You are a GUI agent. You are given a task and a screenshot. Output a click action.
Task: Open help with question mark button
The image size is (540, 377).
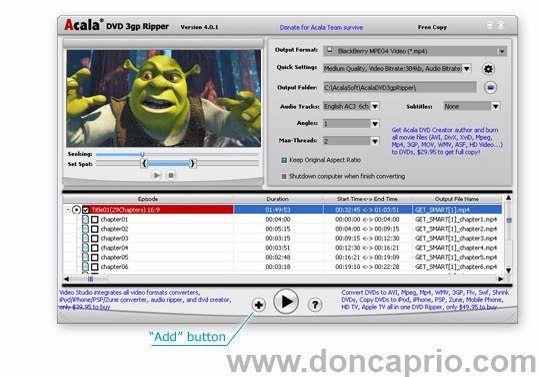click(x=314, y=305)
